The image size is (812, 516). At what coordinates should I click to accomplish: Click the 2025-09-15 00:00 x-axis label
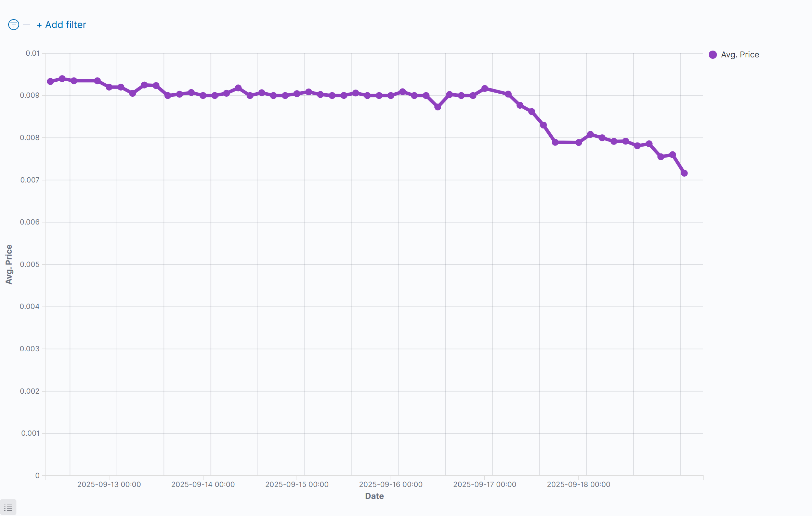[x=297, y=484]
